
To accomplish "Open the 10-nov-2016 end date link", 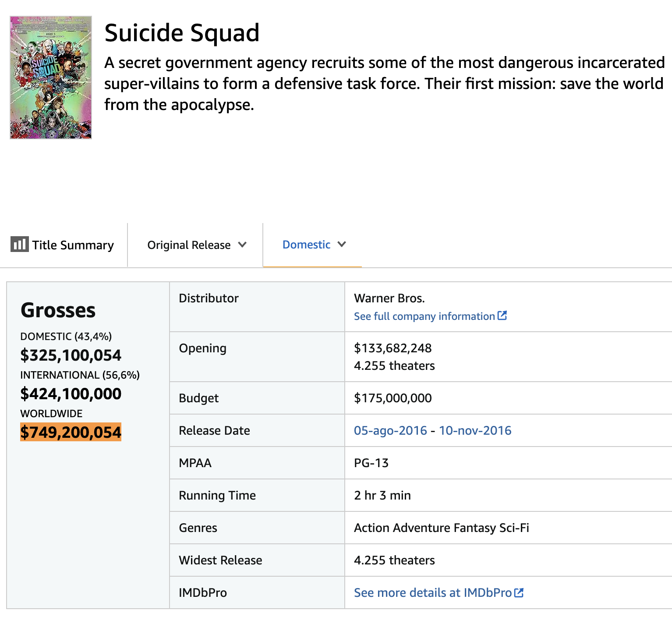I will pos(475,430).
